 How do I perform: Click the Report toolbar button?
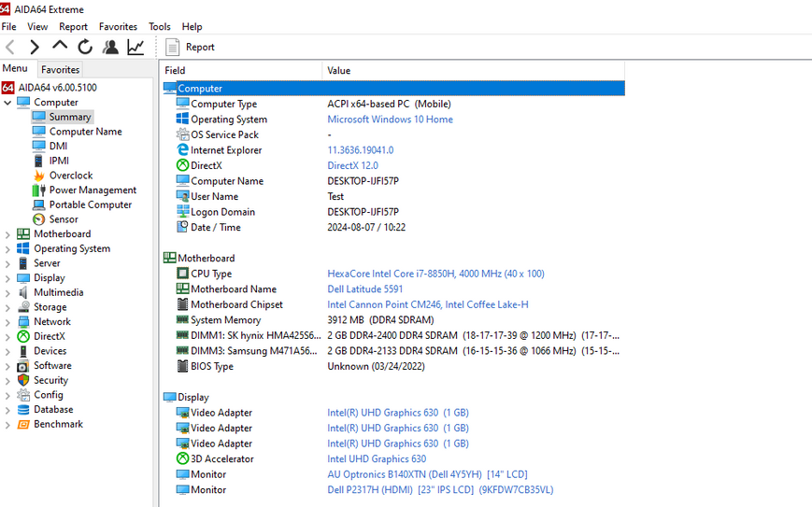coord(190,47)
